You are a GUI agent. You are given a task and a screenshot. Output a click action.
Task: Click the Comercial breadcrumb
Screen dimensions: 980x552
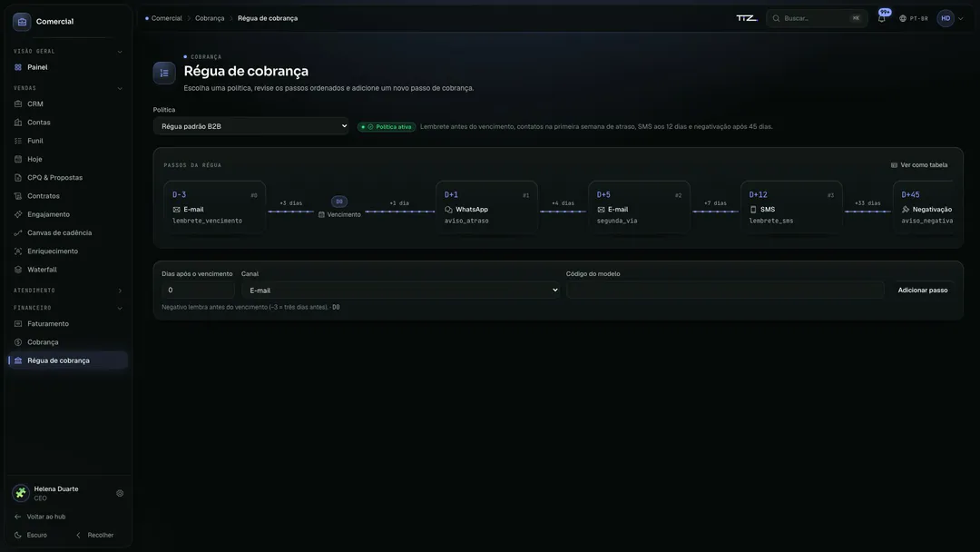[166, 19]
